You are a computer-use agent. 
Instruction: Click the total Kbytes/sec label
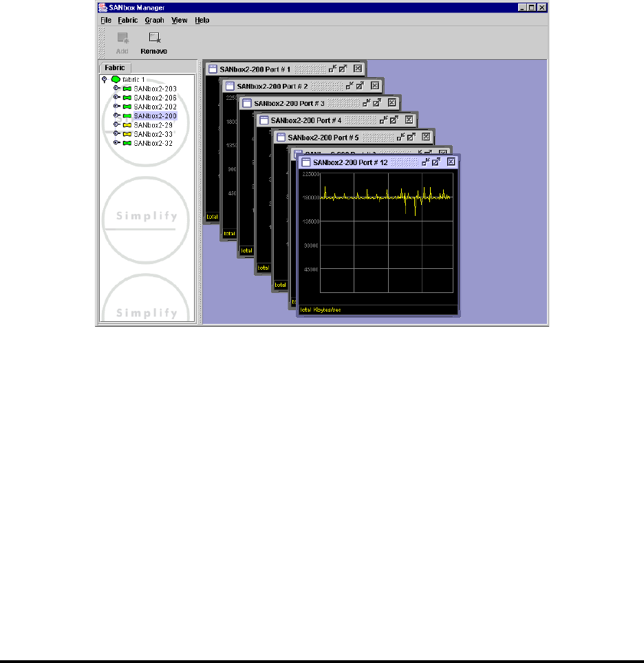321,310
